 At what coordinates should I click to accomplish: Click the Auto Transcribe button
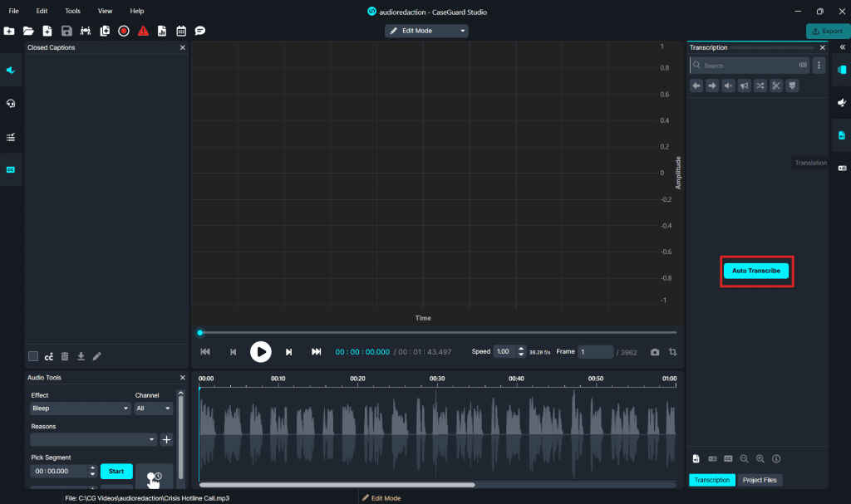tap(755, 271)
